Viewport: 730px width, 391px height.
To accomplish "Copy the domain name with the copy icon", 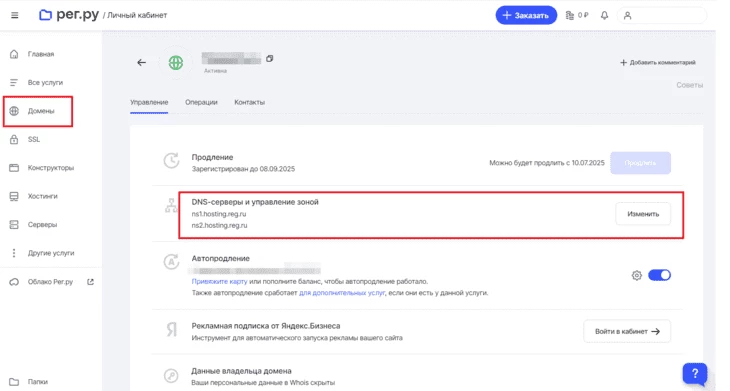I will pyautogui.click(x=269, y=59).
